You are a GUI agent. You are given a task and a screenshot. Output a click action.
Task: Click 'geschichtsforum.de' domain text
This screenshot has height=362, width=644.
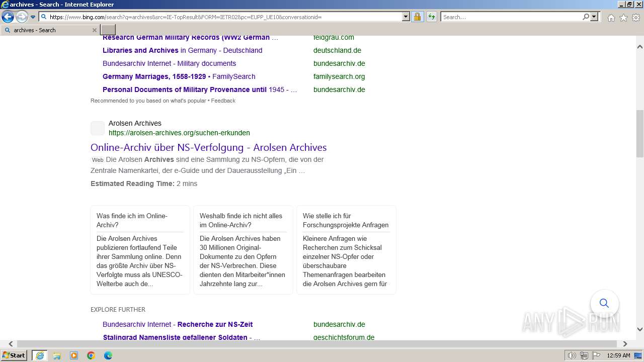tap(344, 337)
